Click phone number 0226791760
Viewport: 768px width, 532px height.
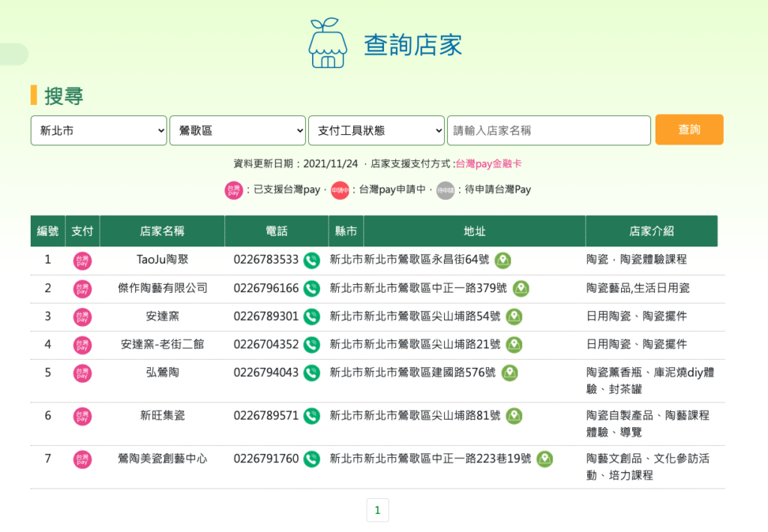click(265, 459)
